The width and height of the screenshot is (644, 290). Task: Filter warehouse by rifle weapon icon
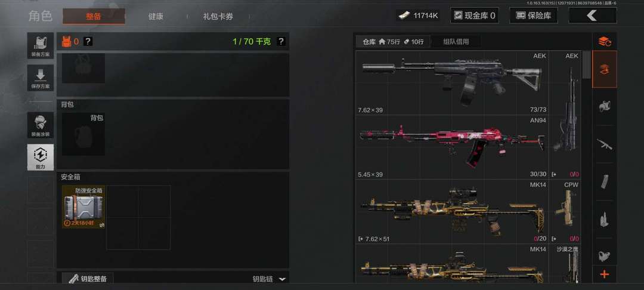[604, 144]
